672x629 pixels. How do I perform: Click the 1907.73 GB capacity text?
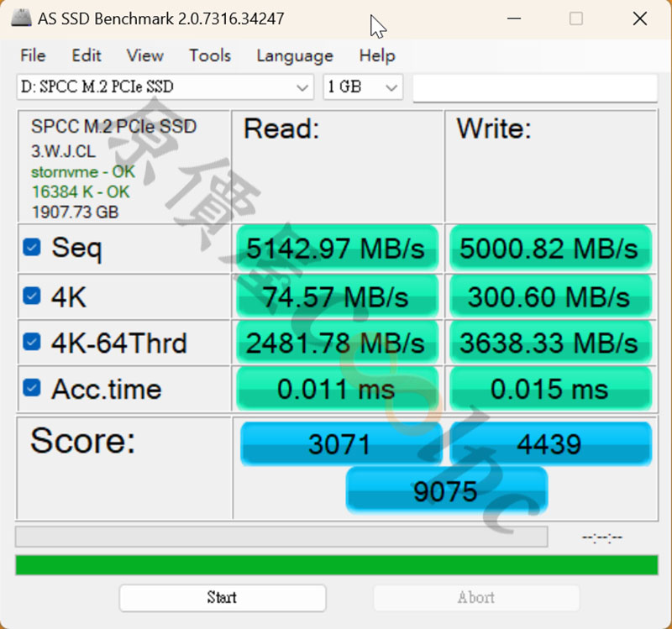(x=75, y=212)
